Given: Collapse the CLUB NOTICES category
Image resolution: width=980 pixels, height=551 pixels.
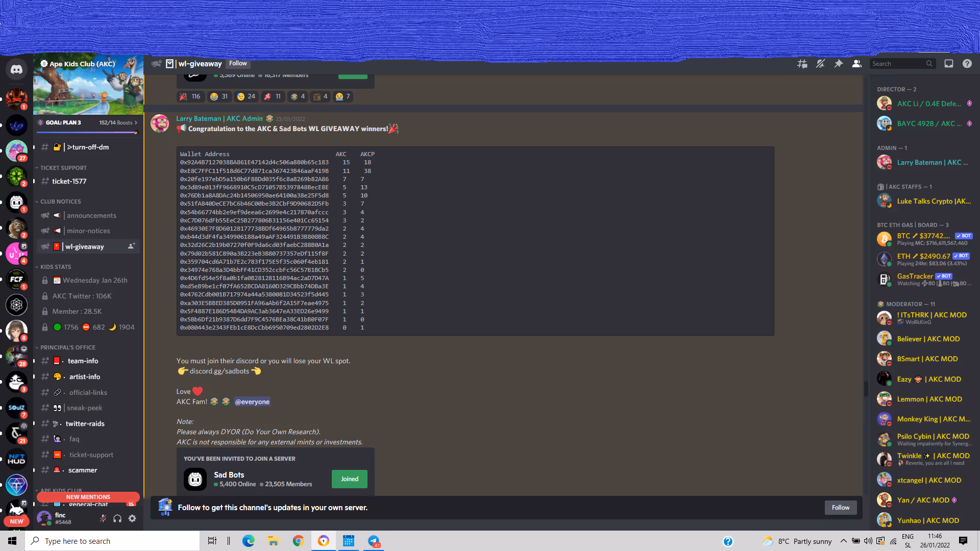Looking at the screenshot, I should [60, 202].
